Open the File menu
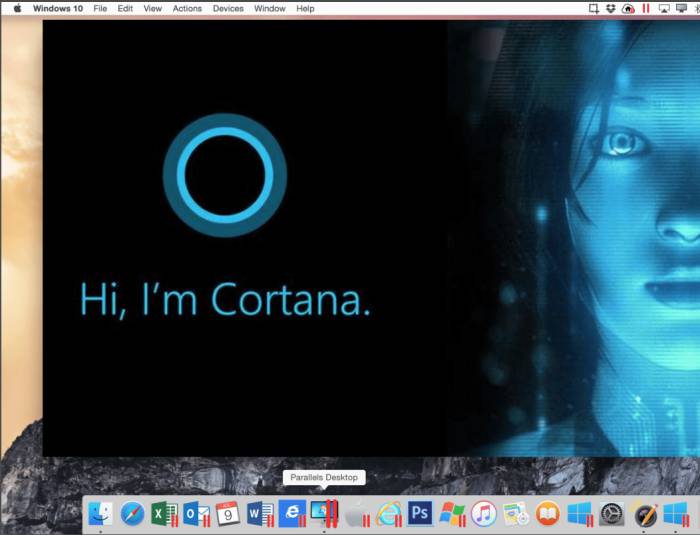This screenshot has width=700, height=535. [x=100, y=8]
